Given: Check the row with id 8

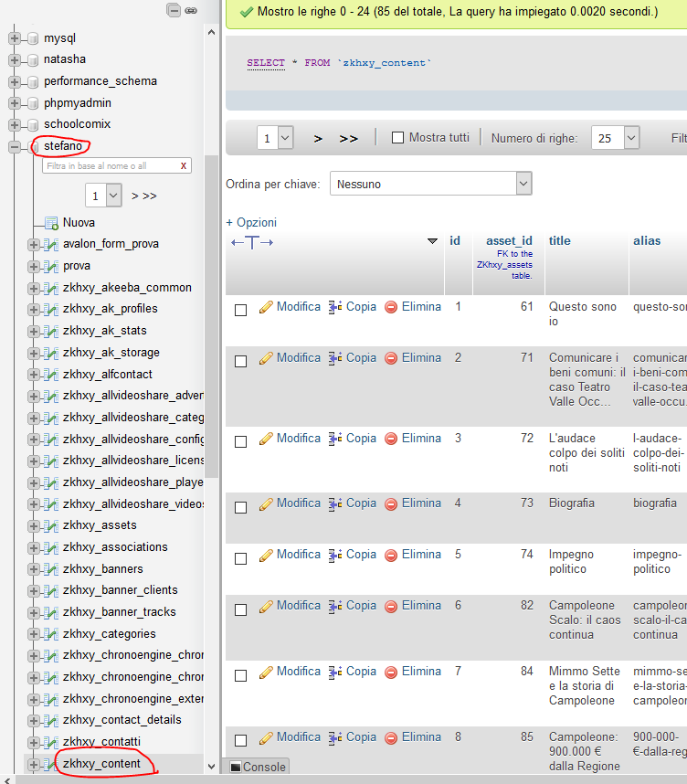Looking at the screenshot, I should pos(241,740).
